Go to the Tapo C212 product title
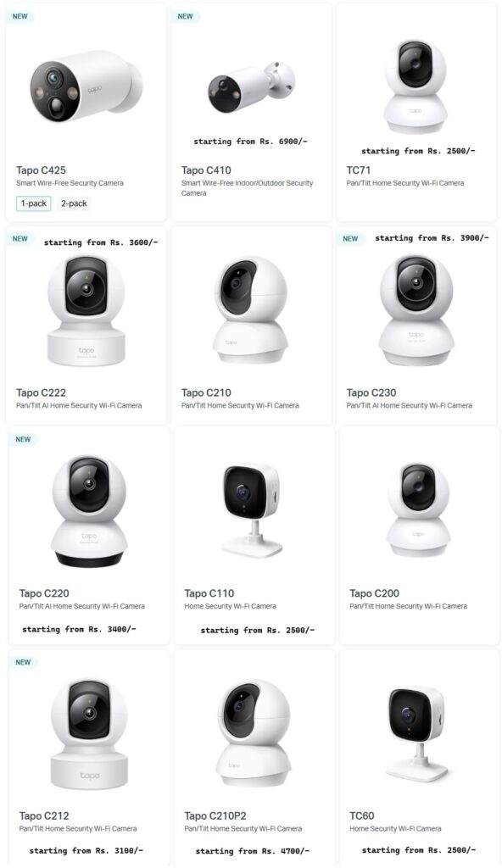The height and width of the screenshot is (868, 502). (x=44, y=816)
